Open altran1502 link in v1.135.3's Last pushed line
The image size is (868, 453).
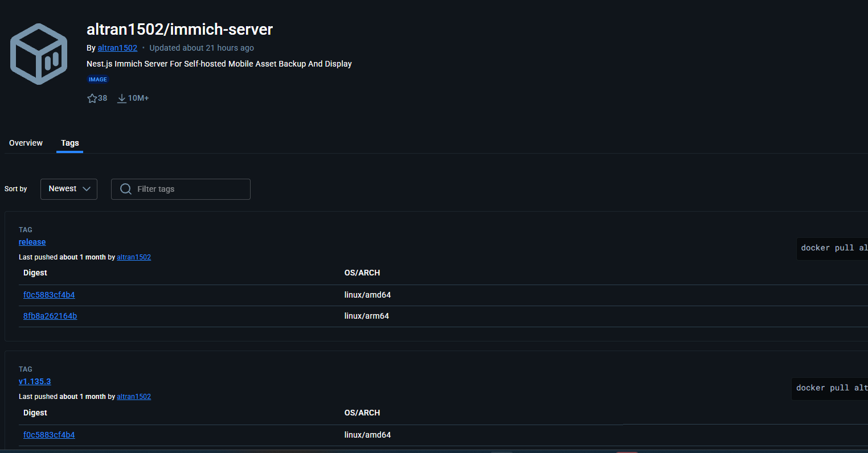click(134, 397)
